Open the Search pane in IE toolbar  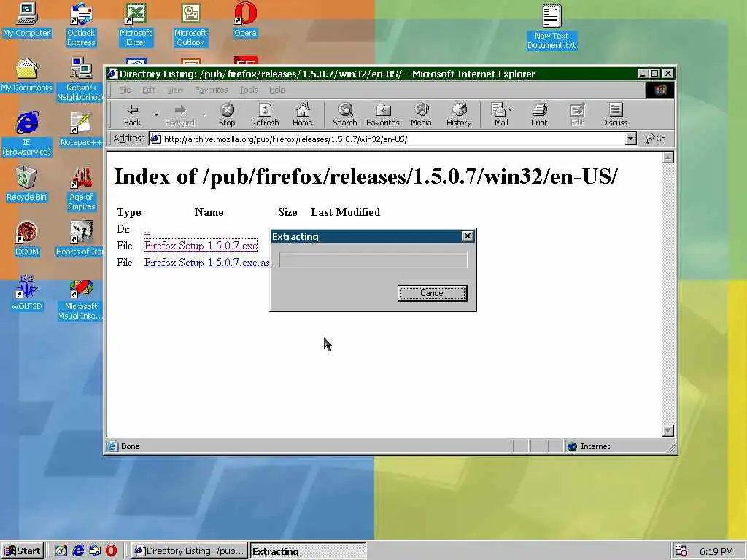[345, 114]
